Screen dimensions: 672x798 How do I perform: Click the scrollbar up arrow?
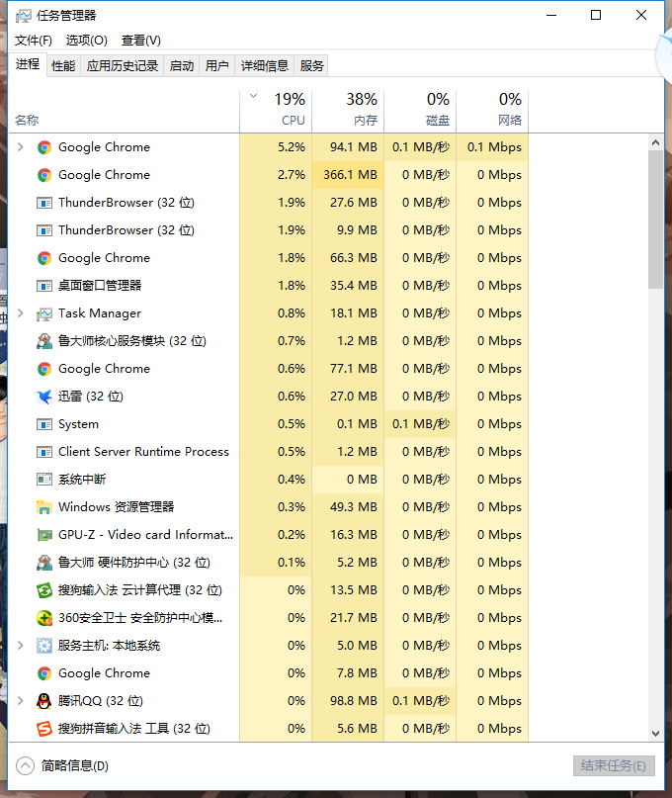(x=655, y=143)
